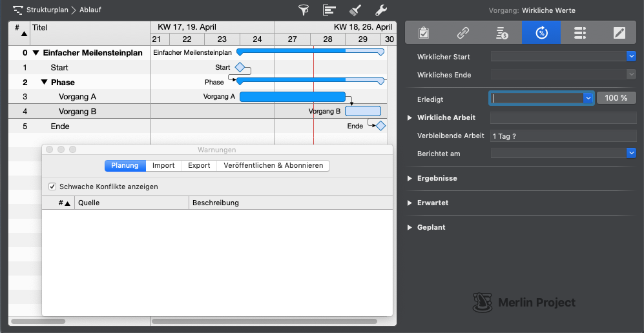Image resolution: width=644 pixels, height=333 pixels.
Task: Click the paintbrush styles icon
Action: (x=355, y=10)
